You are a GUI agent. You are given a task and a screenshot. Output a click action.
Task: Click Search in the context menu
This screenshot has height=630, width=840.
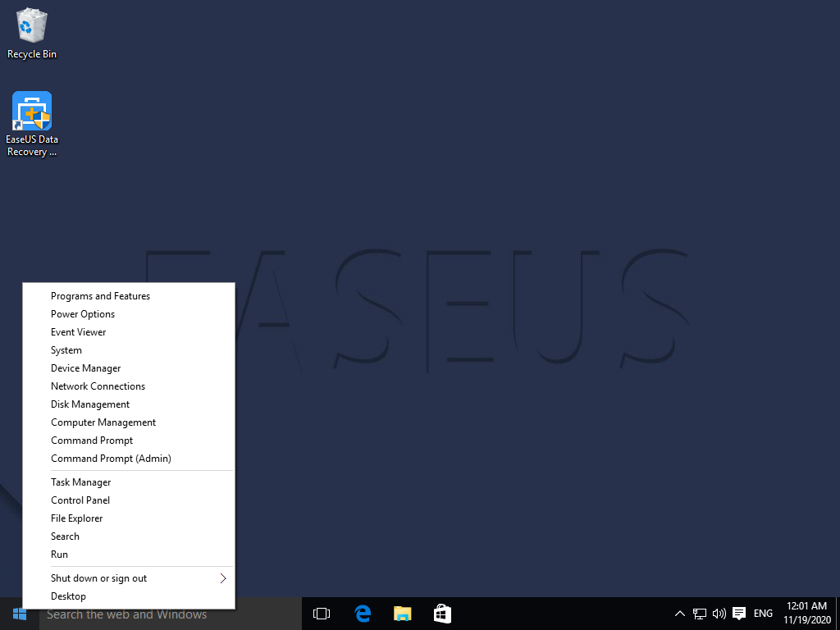click(x=129, y=536)
